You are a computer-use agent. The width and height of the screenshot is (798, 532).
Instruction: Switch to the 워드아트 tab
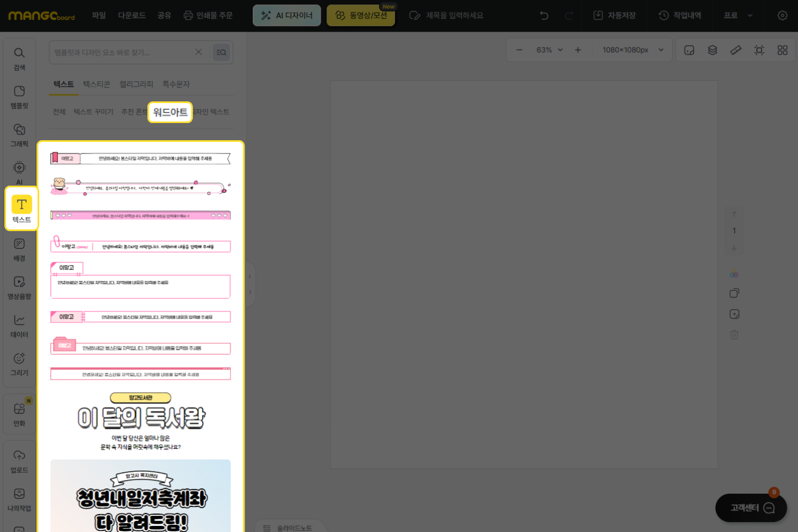coord(170,112)
